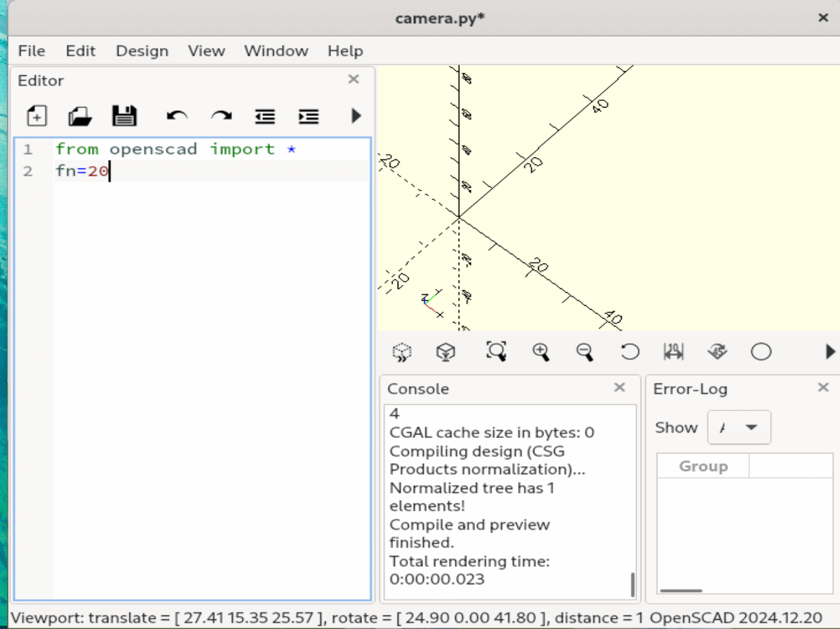The height and width of the screenshot is (629, 840).
Task: Click the Group column header
Action: pyautogui.click(x=703, y=466)
